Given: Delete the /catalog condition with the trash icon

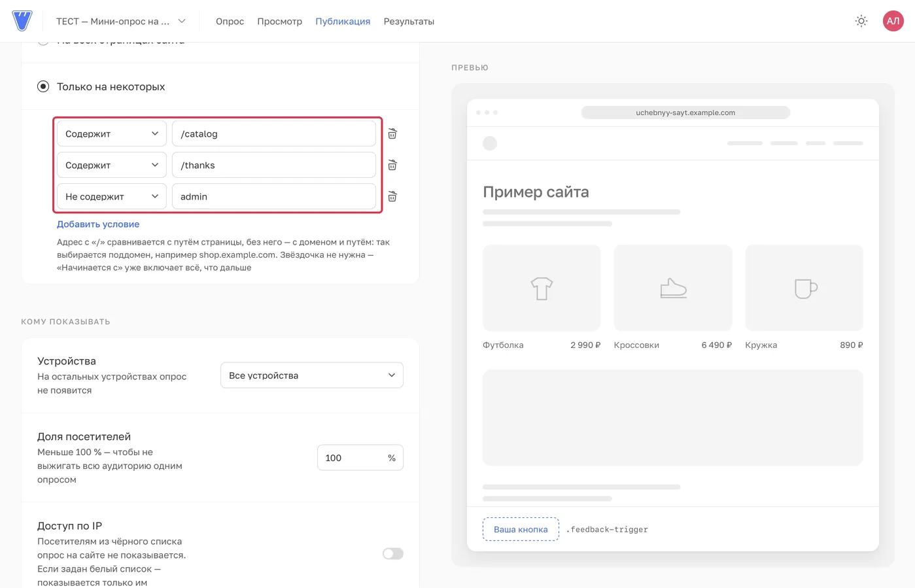Looking at the screenshot, I should 392,133.
